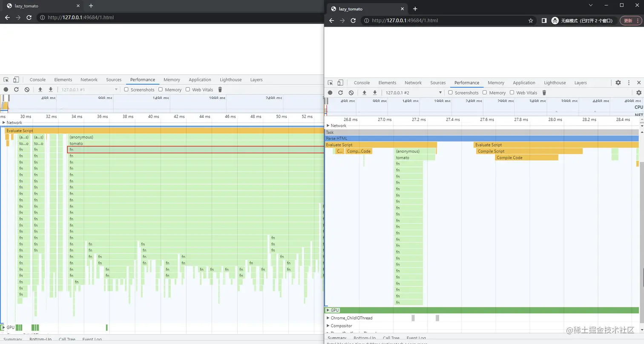Click reload-and-profile icon in right Performance panel

click(340, 92)
